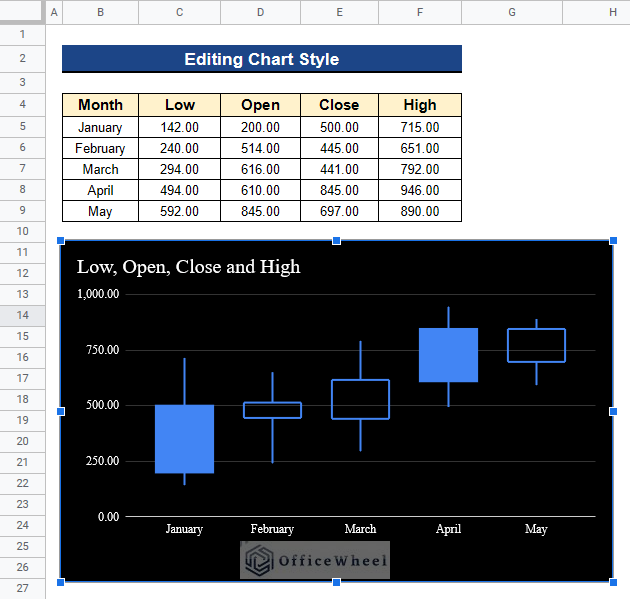Click the January candlestick in the chart
Screen dimensions: 630x599
coord(184,439)
